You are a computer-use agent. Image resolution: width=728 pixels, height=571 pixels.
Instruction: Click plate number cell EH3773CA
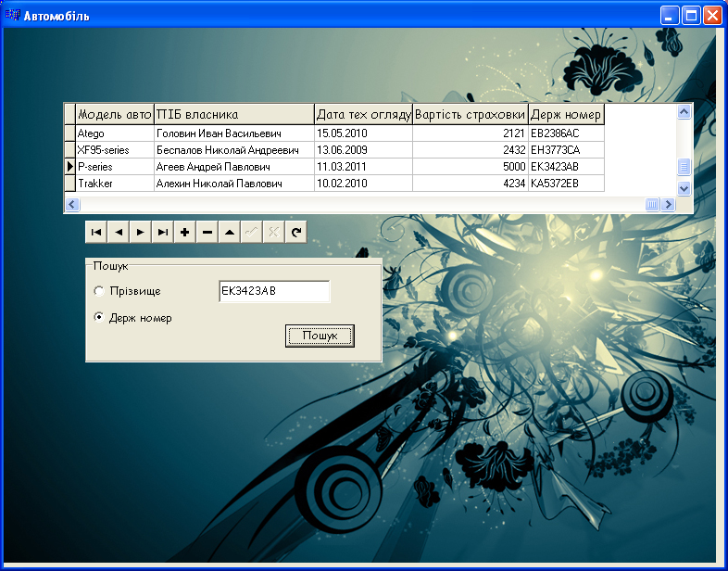point(567,150)
